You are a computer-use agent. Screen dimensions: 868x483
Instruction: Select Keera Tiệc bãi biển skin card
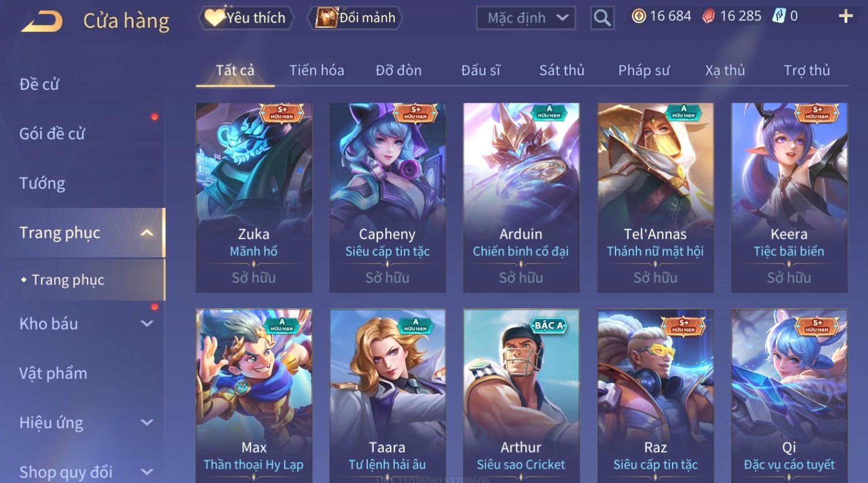pyautogui.click(x=789, y=198)
